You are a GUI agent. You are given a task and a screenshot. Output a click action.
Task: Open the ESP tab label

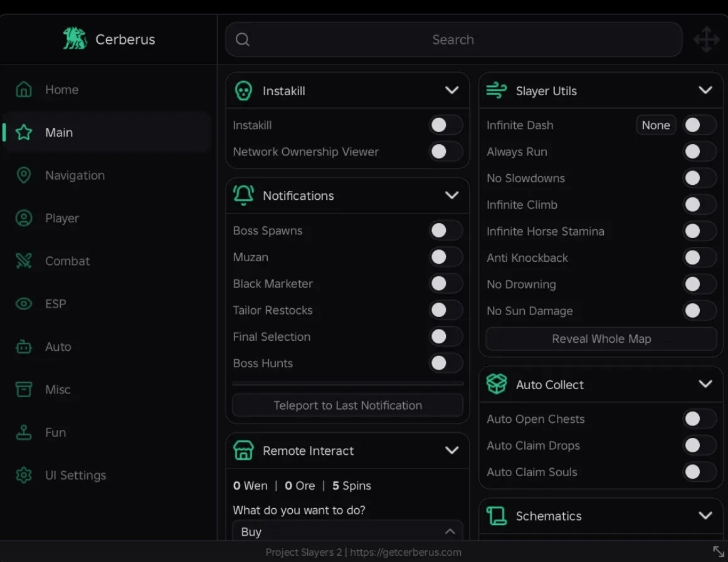pos(56,303)
